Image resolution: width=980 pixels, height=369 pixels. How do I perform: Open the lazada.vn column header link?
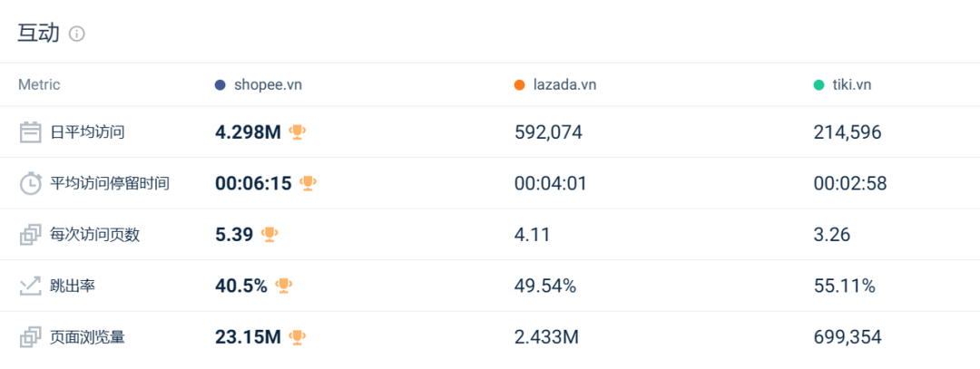[x=565, y=85]
